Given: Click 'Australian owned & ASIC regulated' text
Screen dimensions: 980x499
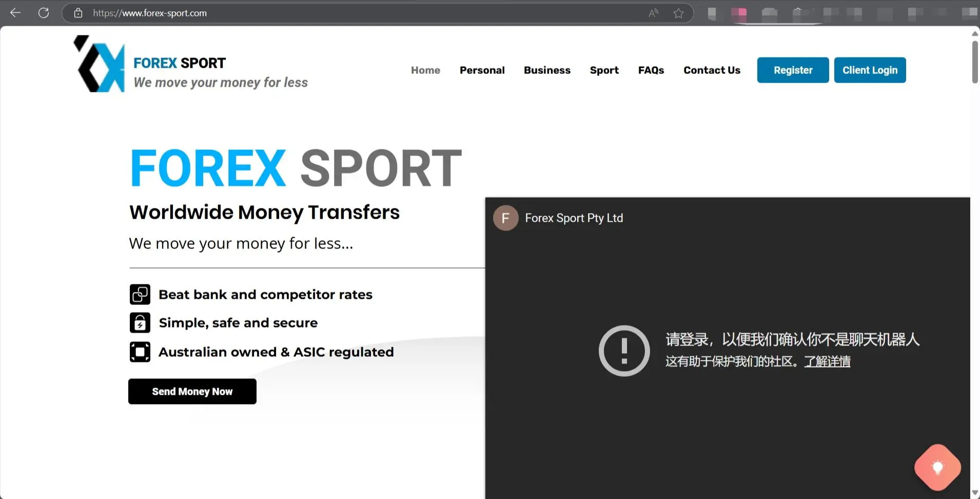Looking at the screenshot, I should click(276, 352).
